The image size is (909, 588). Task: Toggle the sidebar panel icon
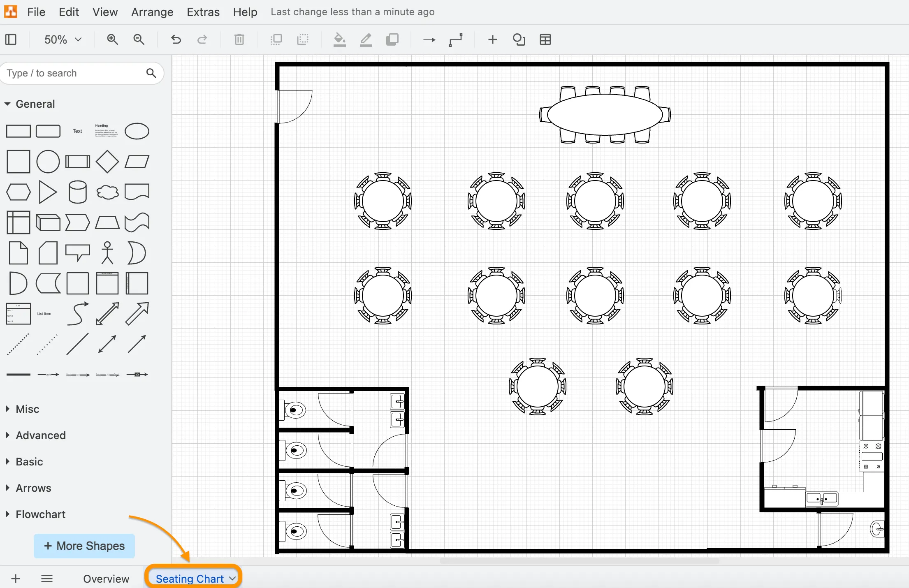point(11,39)
